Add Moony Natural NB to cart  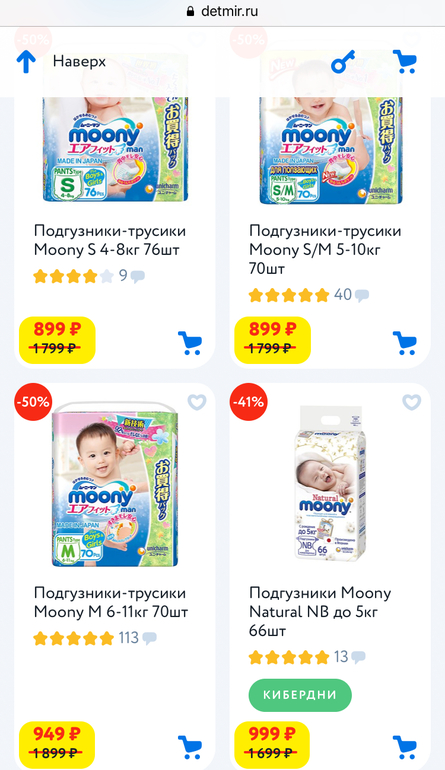point(405,747)
